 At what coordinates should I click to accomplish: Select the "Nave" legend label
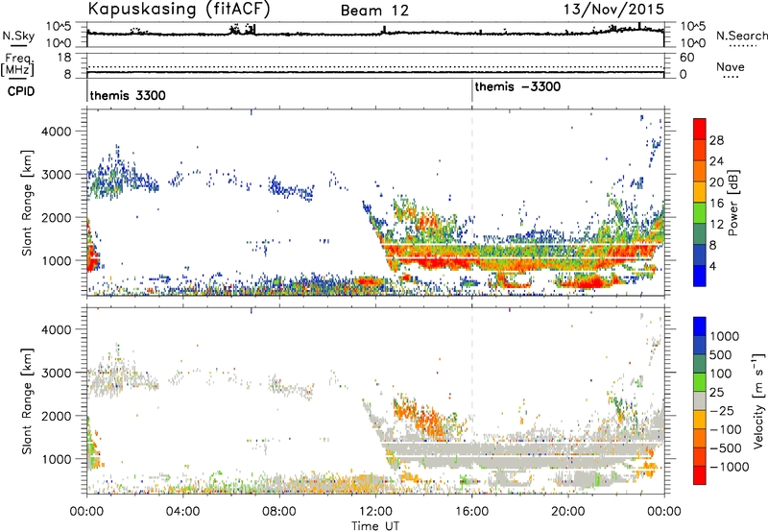[x=731, y=66]
